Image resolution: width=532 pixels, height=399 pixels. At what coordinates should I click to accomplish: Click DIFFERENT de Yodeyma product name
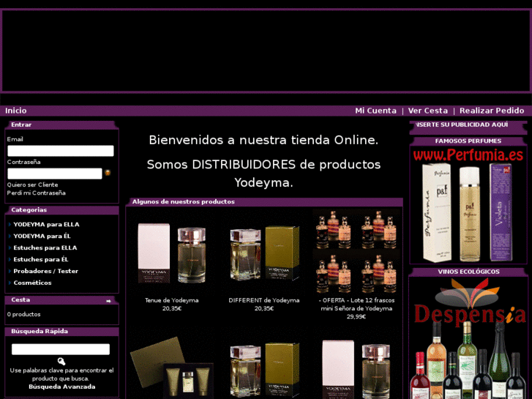point(264,300)
